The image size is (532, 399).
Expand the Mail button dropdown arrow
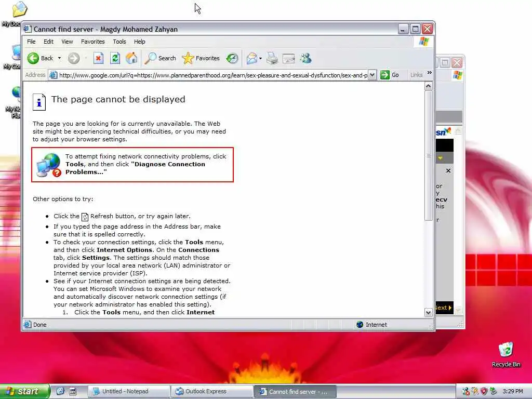261,58
